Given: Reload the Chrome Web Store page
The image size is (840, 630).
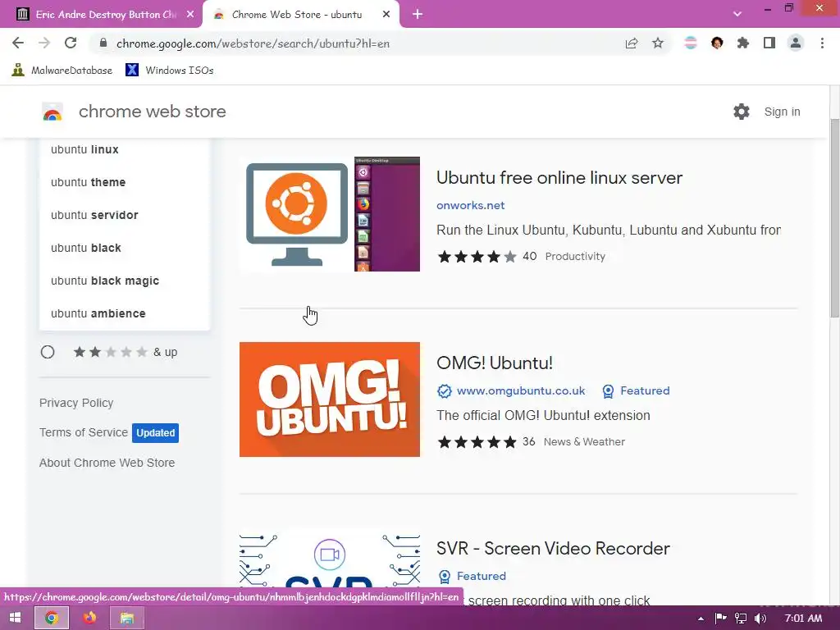Looking at the screenshot, I should [71, 43].
